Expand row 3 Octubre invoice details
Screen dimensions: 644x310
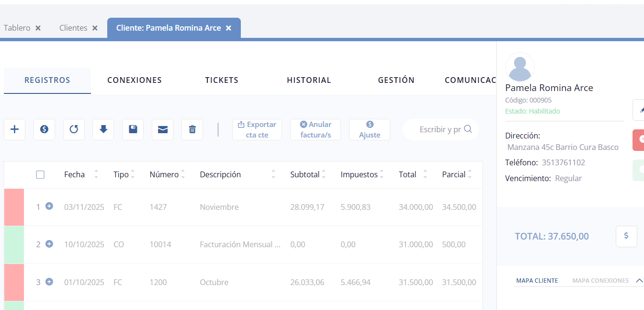49,282
